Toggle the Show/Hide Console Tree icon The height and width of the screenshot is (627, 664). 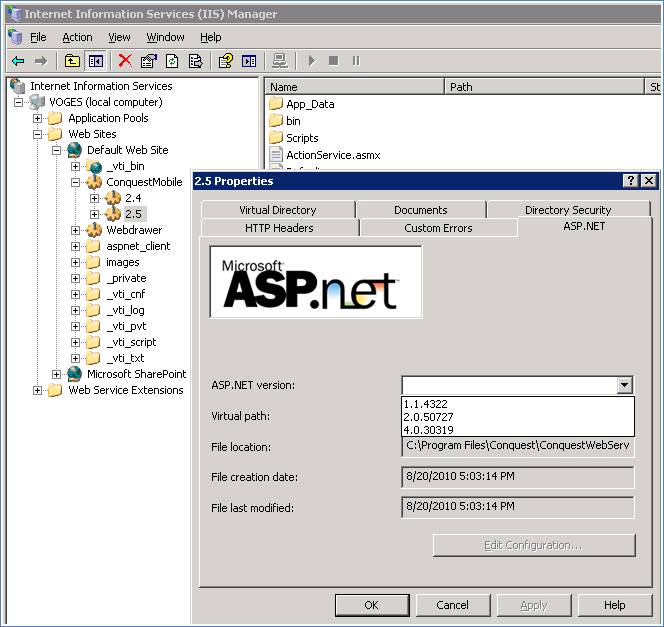95,61
